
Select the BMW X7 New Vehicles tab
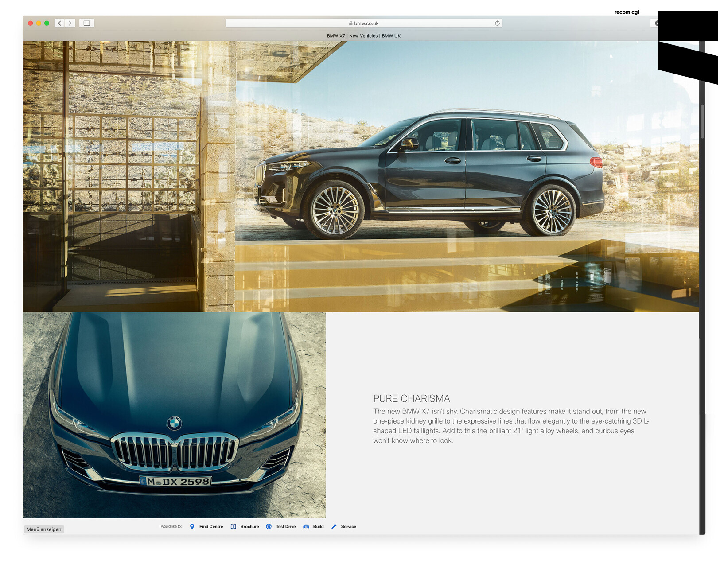(x=363, y=36)
